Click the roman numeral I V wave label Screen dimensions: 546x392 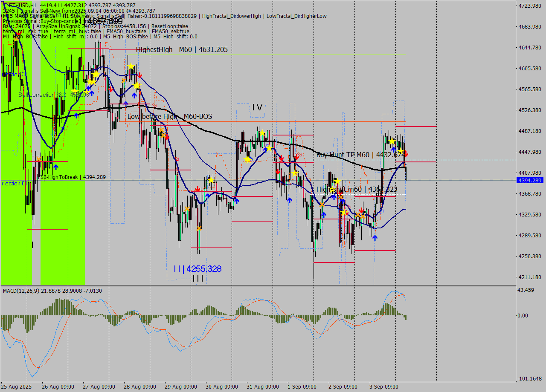pos(257,107)
